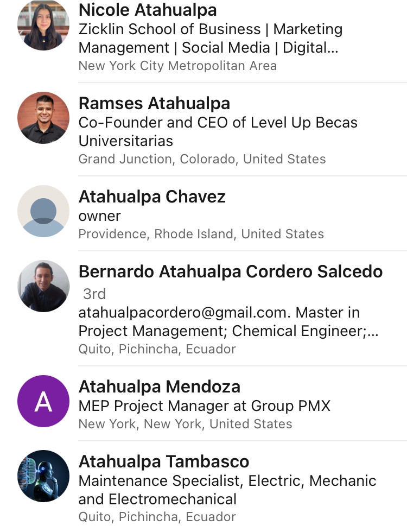This screenshot has width=407, height=532.
Task: Click the Atahualpa Mendoza name
Action: click(160, 387)
